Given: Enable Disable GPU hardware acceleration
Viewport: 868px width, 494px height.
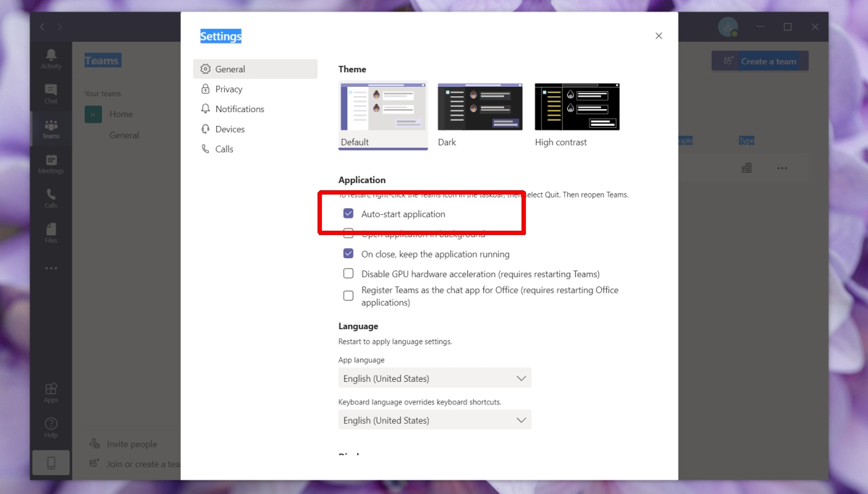Looking at the screenshot, I should tap(348, 274).
